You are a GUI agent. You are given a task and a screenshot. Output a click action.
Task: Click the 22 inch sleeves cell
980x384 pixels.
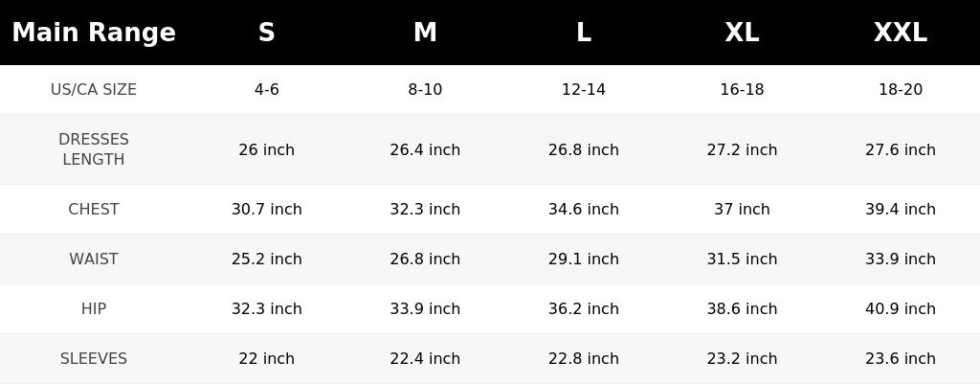tap(266, 359)
